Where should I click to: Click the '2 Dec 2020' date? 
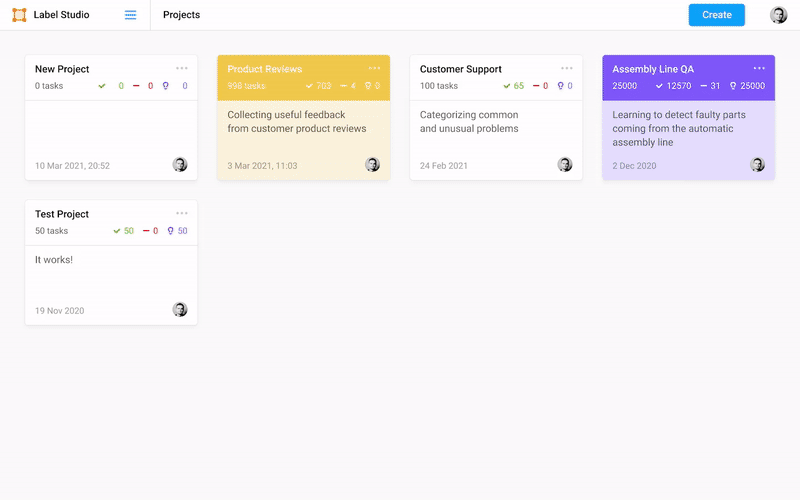[634, 166]
